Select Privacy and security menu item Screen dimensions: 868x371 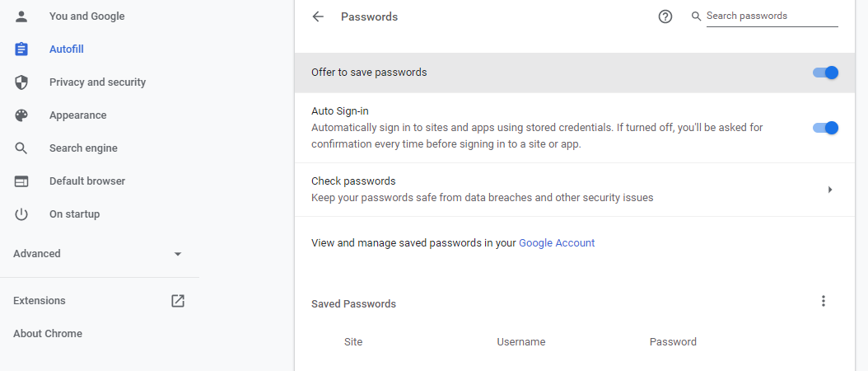[97, 82]
